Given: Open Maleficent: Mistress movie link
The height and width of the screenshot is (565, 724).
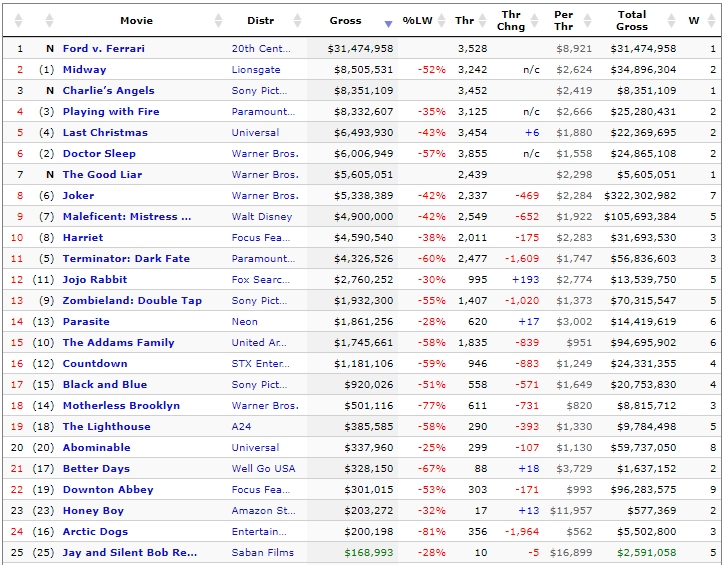Looking at the screenshot, I should (x=127, y=216).
